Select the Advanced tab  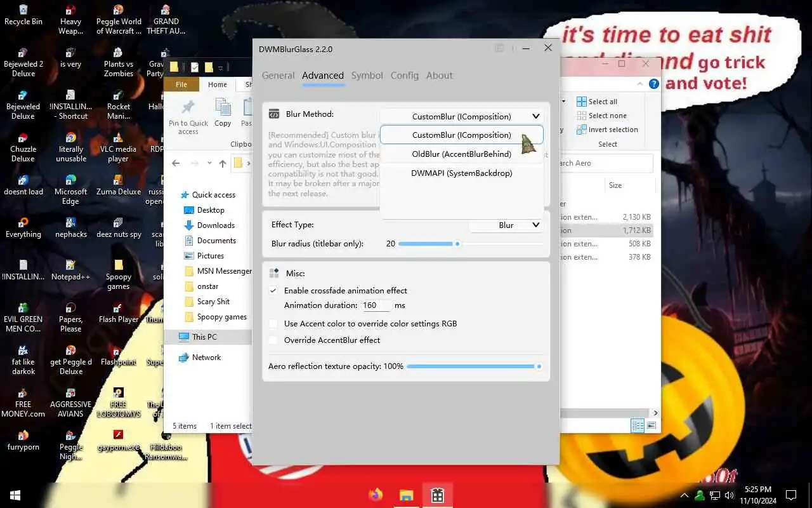323,75
